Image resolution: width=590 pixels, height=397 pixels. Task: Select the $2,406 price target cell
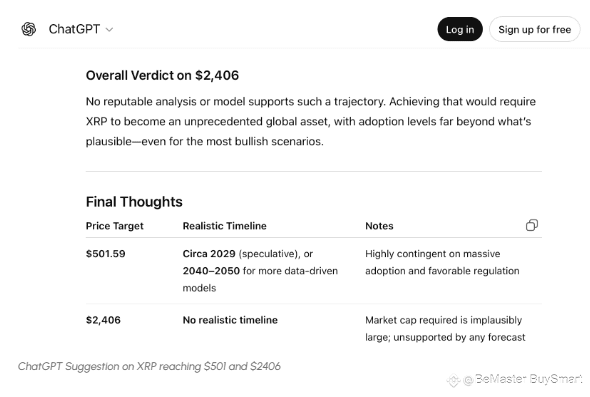tap(103, 320)
